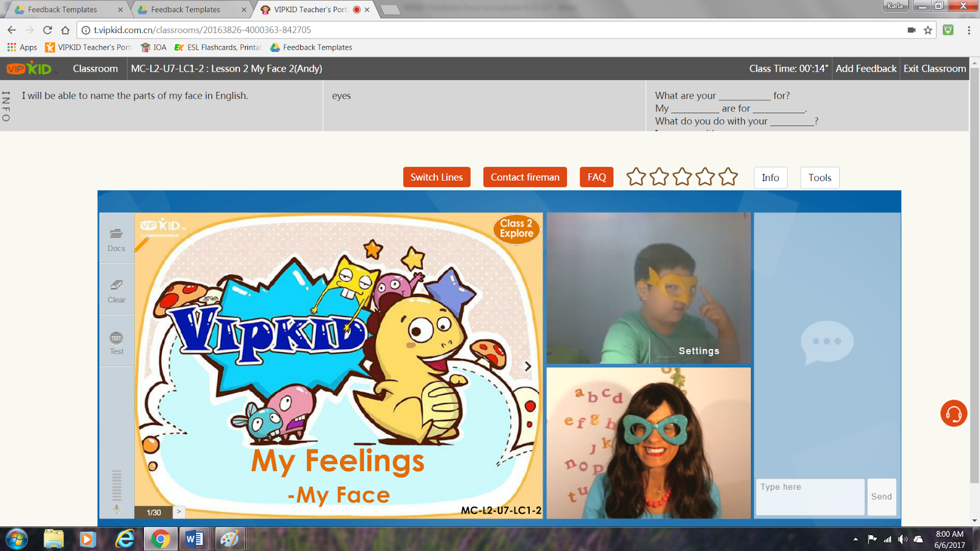Close the VIPKID Teacher's Portal tab

coord(367,9)
